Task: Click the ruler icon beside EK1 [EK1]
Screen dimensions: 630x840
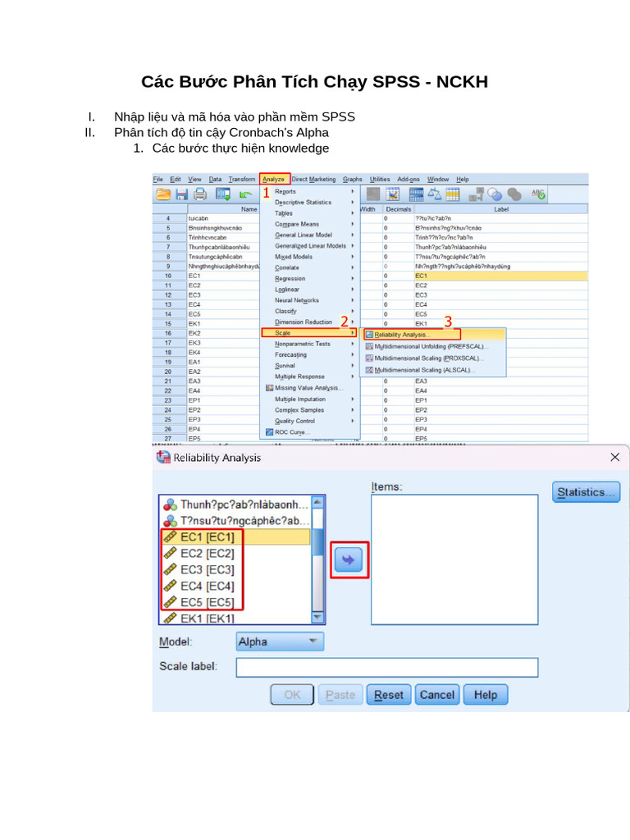Action: coord(171,619)
